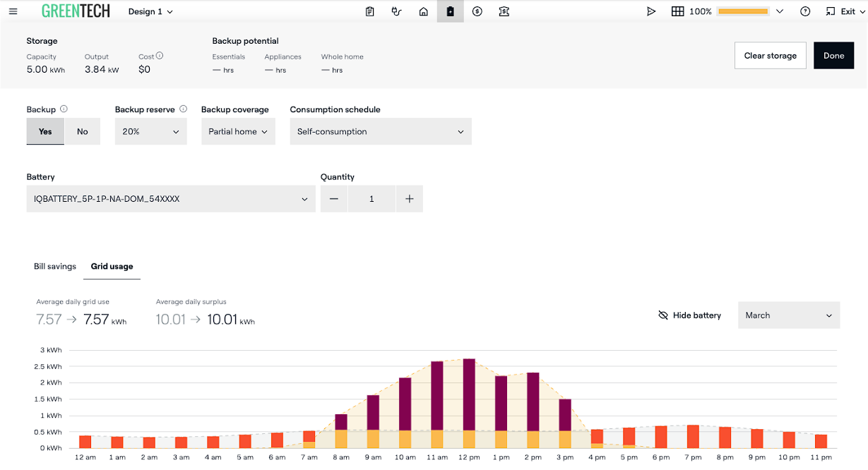
Task: Click the Clear storage button
Action: click(x=771, y=56)
